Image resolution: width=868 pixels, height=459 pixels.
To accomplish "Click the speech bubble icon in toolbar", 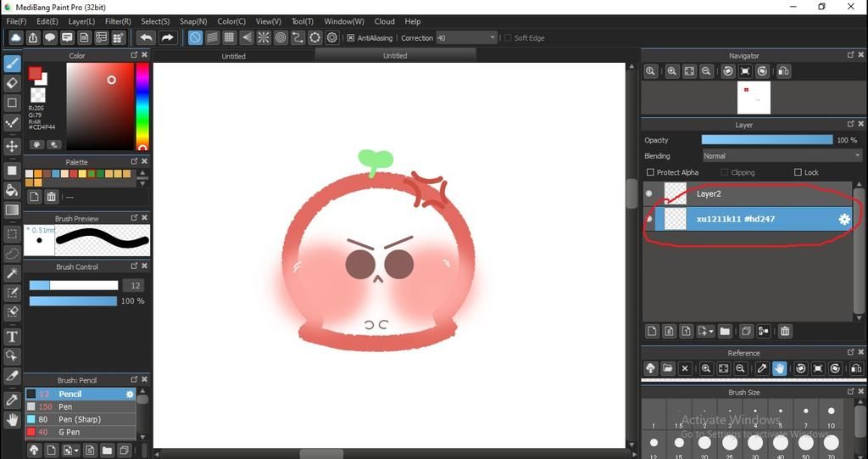I will (x=50, y=37).
